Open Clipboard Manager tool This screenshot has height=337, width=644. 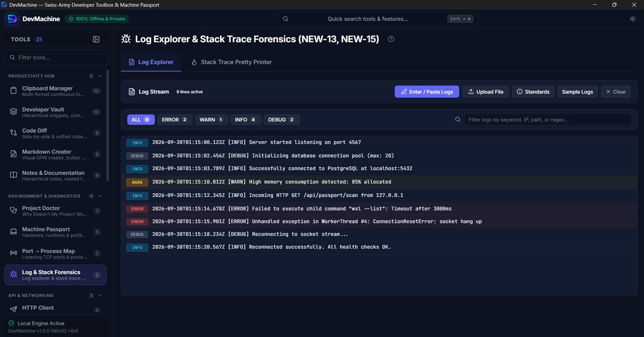point(55,91)
